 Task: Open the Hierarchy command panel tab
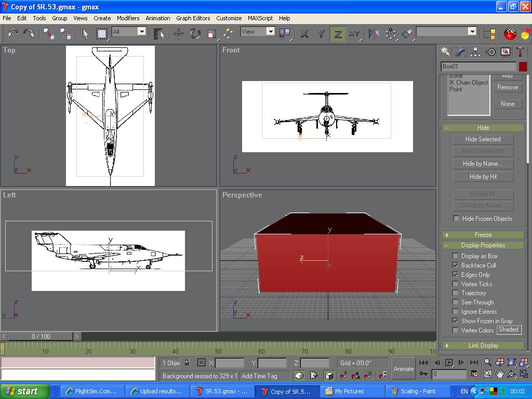475,52
